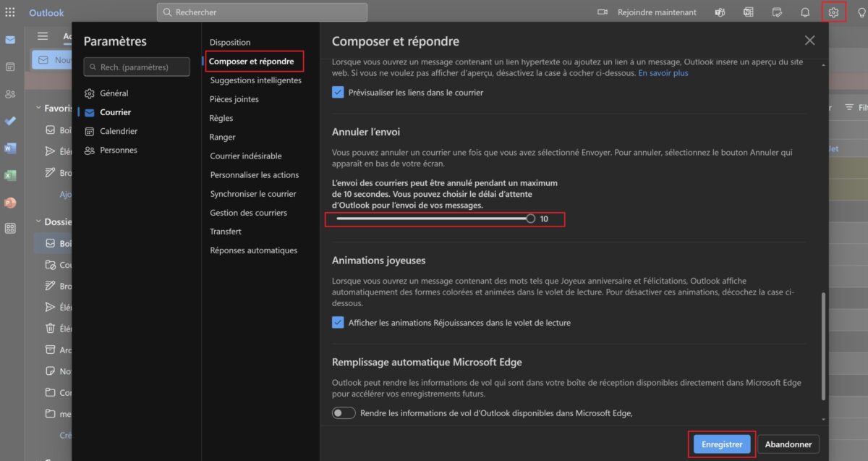Click Rejoindre maintenant in header
This screenshot has height=461, width=868.
pyautogui.click(x=657, y=12)
